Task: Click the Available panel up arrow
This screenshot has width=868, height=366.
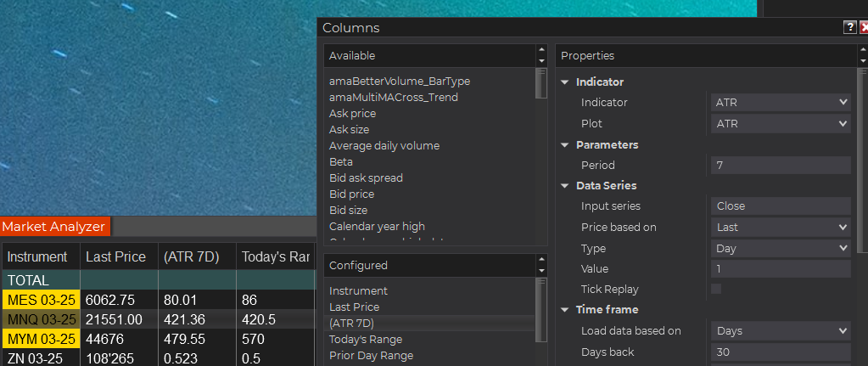Action: click(x=541, y=50)
